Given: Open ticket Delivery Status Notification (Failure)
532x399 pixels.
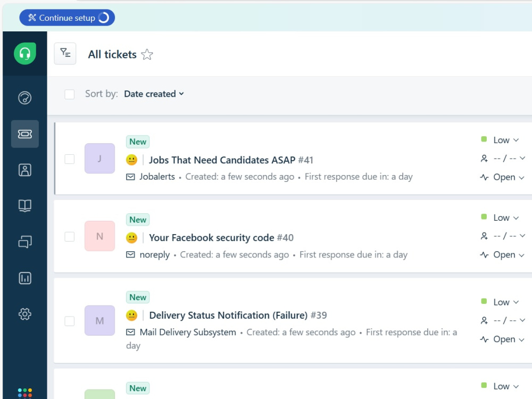Looking at the screenshot, I should (x=228, y=315).
